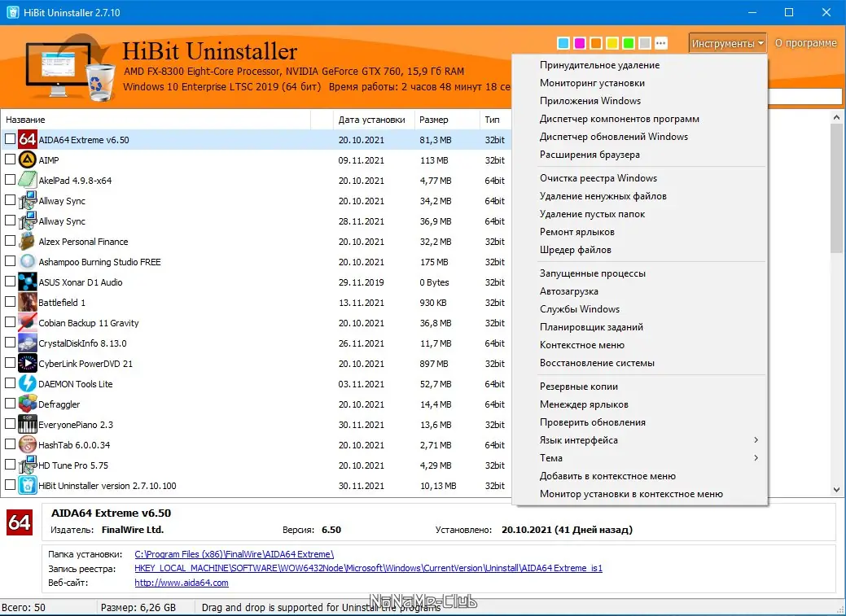Viewport: 846px width, 616px height.
Task: Click the HiBit Uninstaller version list icon
Action: pos(27,486)
